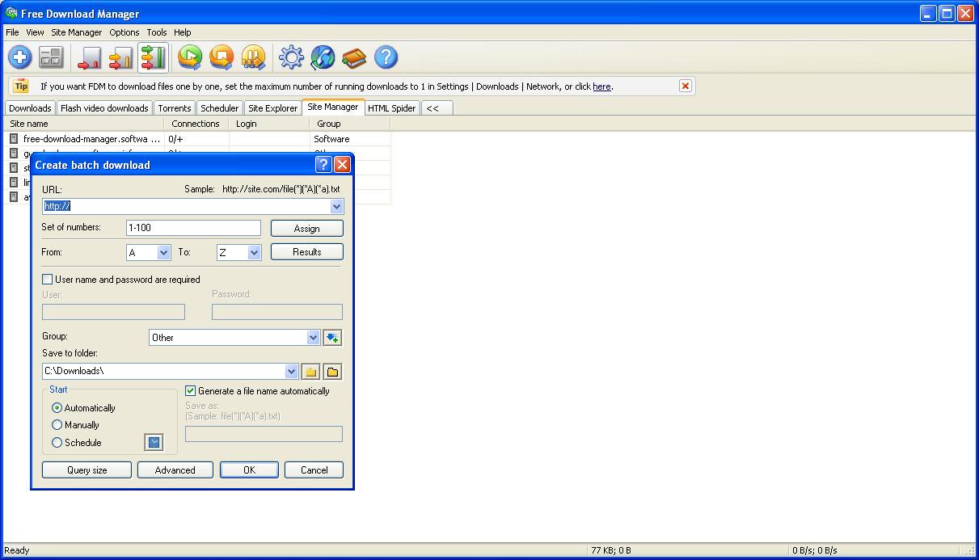Open the Options menu

[124, 32]
